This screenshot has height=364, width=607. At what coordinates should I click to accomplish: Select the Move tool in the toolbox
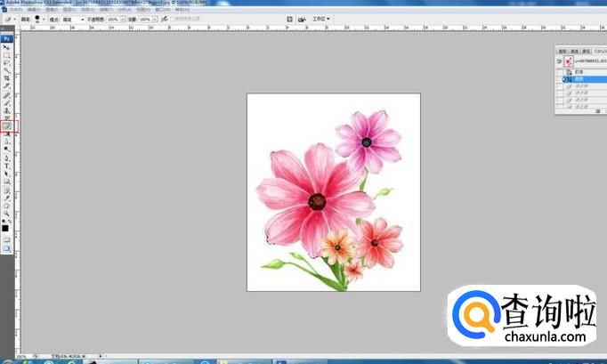click(6, 46)
